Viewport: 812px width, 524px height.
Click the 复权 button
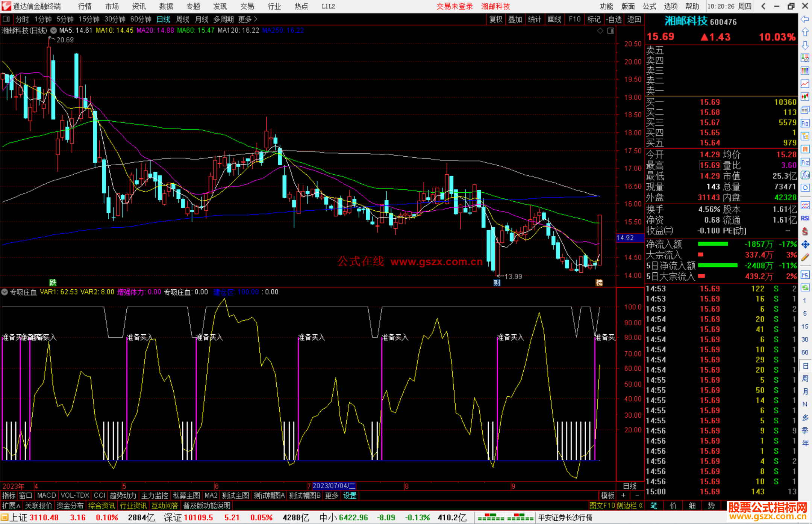point(496,19)
